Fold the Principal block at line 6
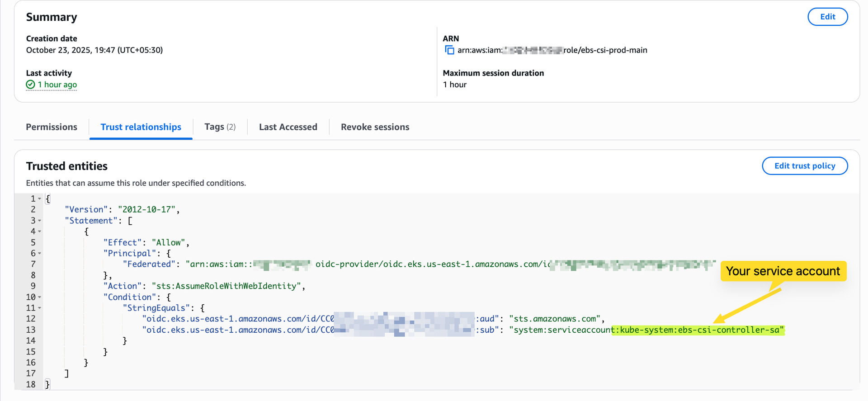868x401 pixels. (40, 254)
